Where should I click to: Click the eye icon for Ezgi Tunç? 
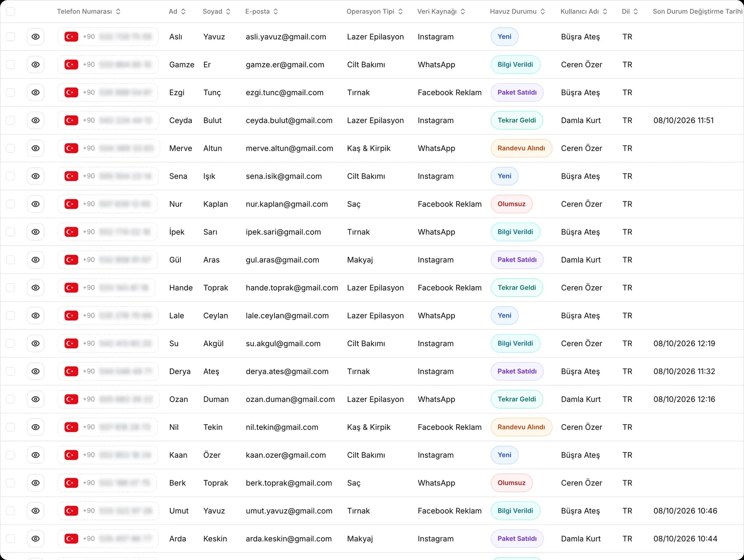(x=35, y=93)
